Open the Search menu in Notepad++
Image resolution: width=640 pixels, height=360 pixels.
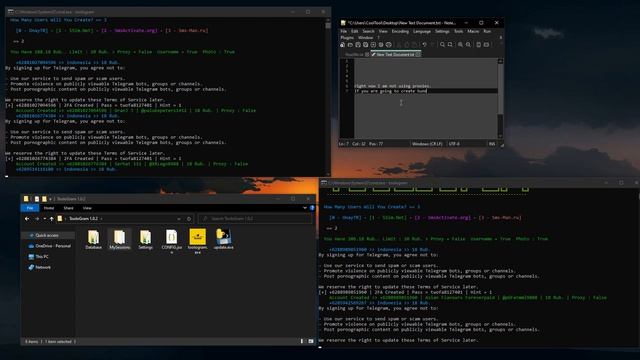(x=368, y=31)
